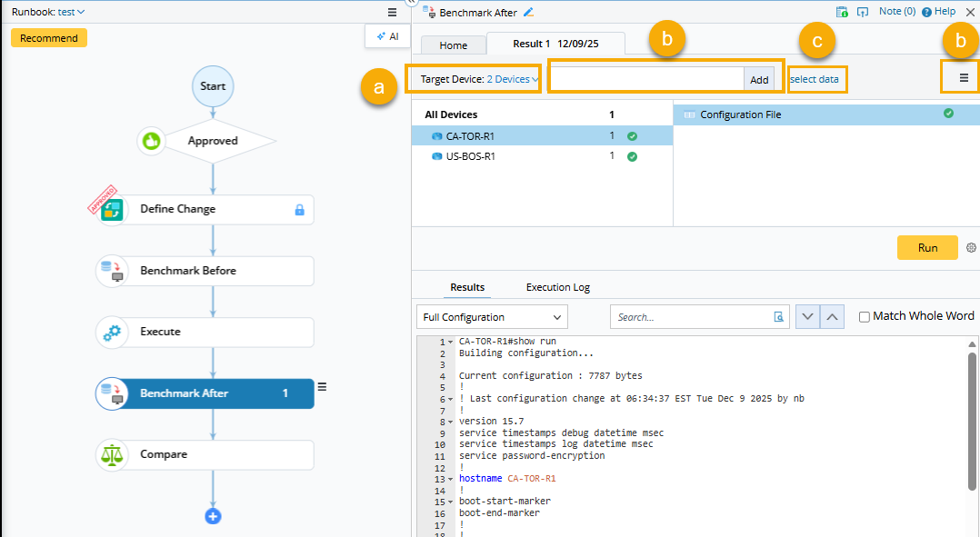Select the US-BOS-R1 device row

(x=470, y=156)
